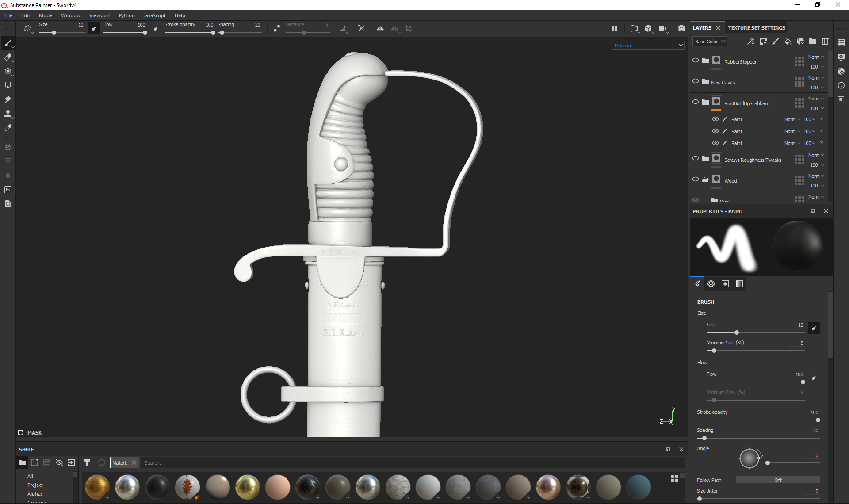Toggle visibility of the Wood layer

(696, 179)
